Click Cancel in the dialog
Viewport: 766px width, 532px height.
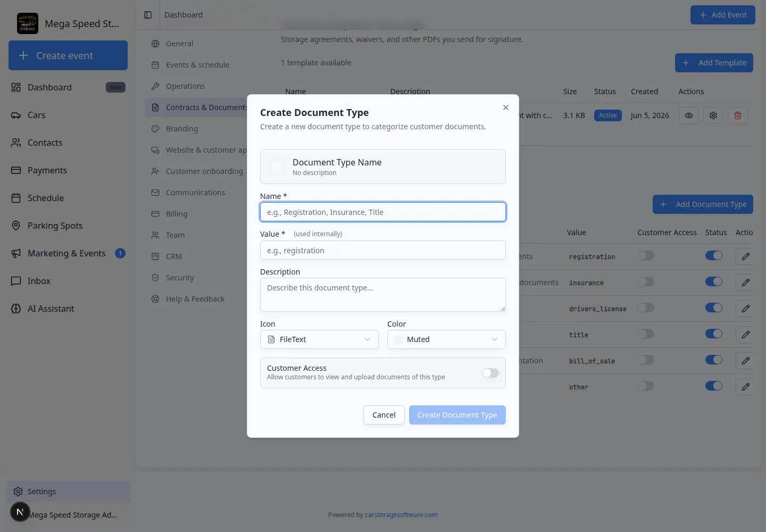click(x=384, y=415)
